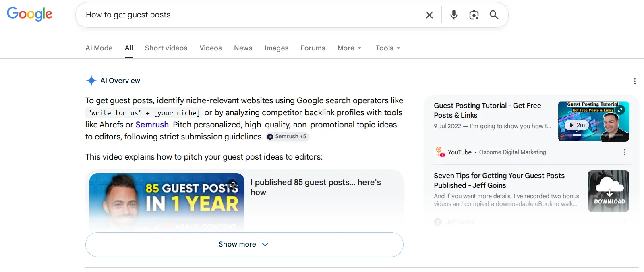Open Seven Tips for Getting Your Guest Posts Published
Image resolution: width=644 pixels, height=272 pixels.
click(499, 181)
